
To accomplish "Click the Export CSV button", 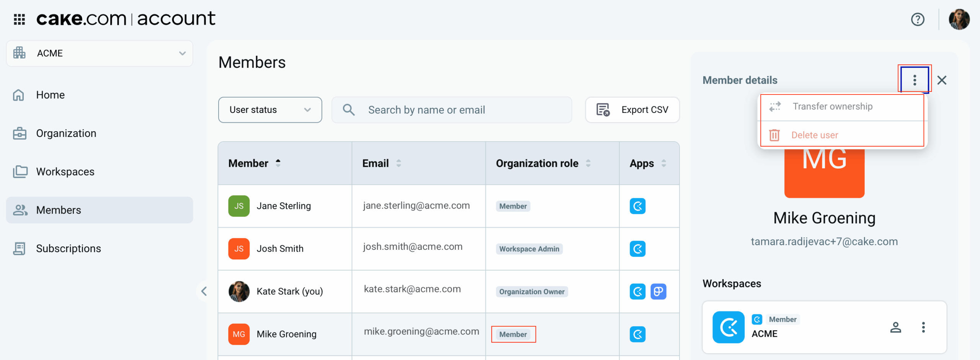I will (632, 110).
